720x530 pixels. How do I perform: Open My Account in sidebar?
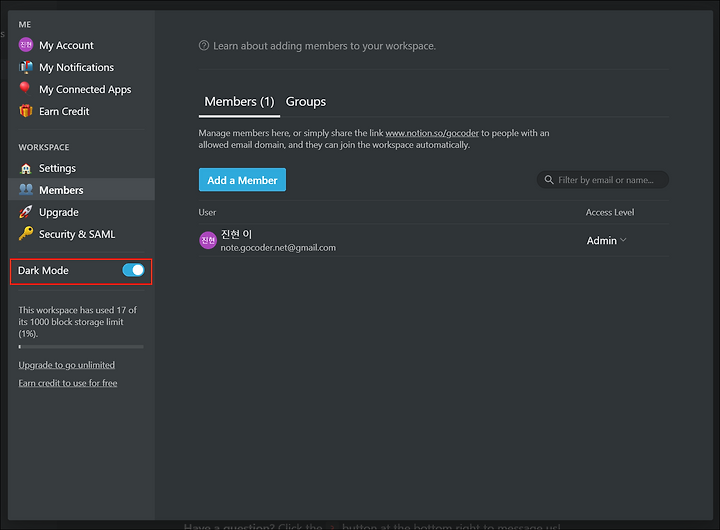(81, 45)
